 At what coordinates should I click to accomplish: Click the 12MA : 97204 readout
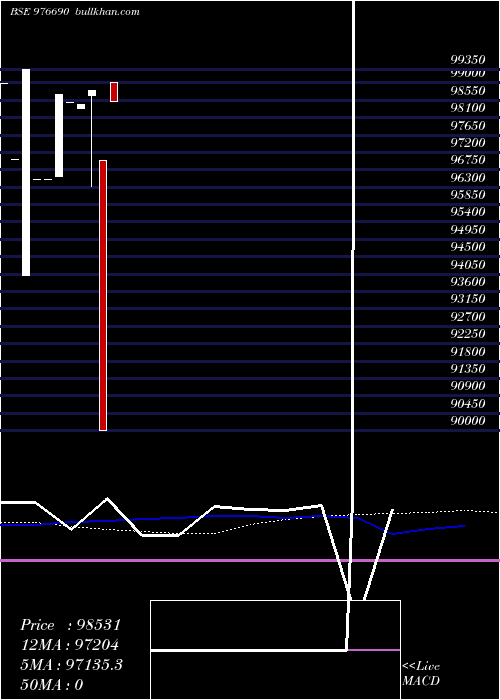70,645
